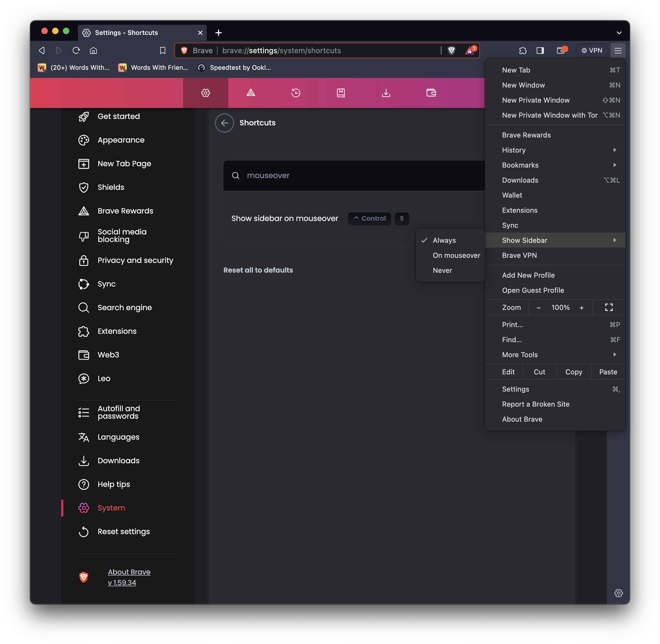Viewport: 660px width, 644px height.
Task: Open Rewards triangle in pink header
Action: coord(251,93)
